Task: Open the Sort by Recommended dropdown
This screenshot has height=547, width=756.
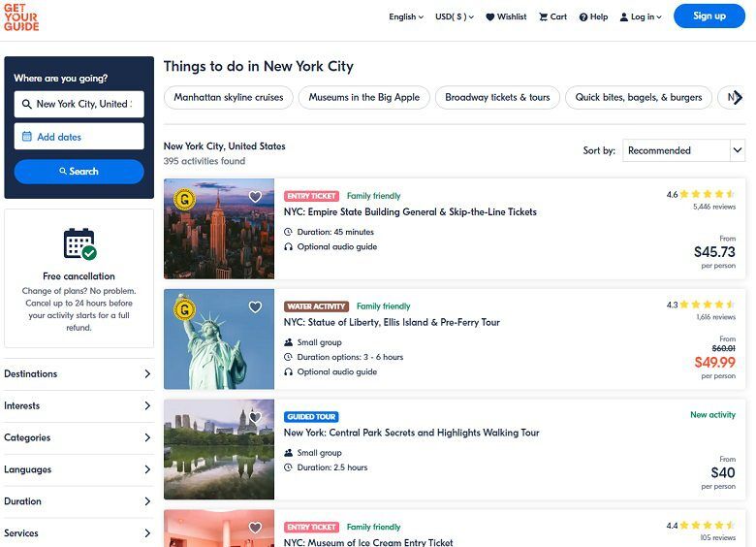Action: pos(683,150)
